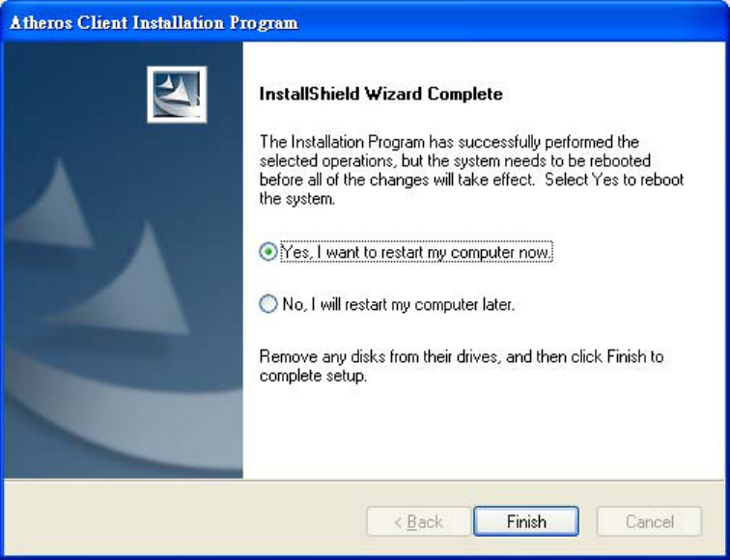Image resolution: width=730 pixels, height=560 pixels.
Task: Click the Remove any disks instruction text
Action: [461, 366]
